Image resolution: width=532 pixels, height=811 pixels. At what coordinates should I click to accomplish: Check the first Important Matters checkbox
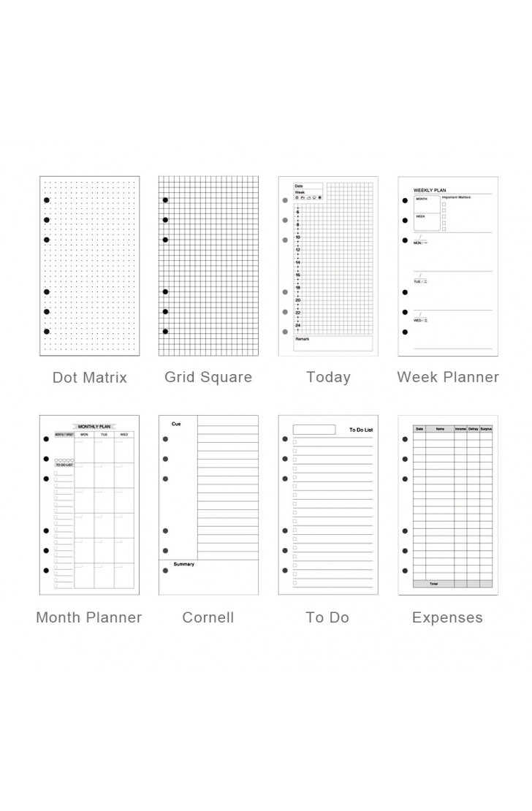444,205
